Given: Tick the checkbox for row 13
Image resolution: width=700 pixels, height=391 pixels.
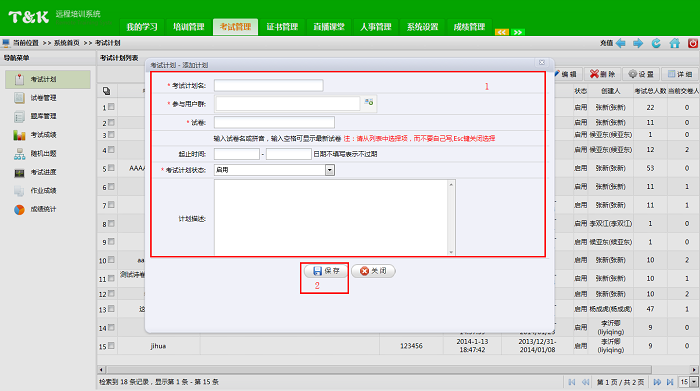Looking at the screenshot, I should tap(111, 309).
